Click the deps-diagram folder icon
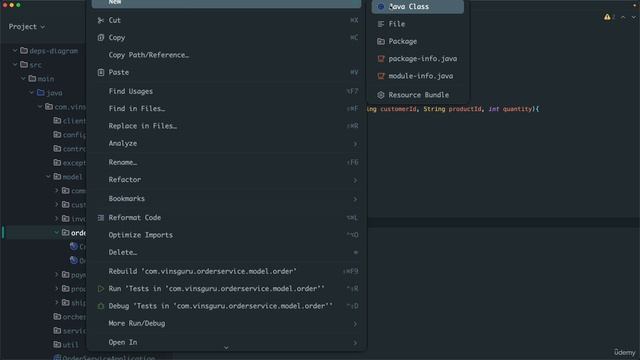 coord(24,51)
